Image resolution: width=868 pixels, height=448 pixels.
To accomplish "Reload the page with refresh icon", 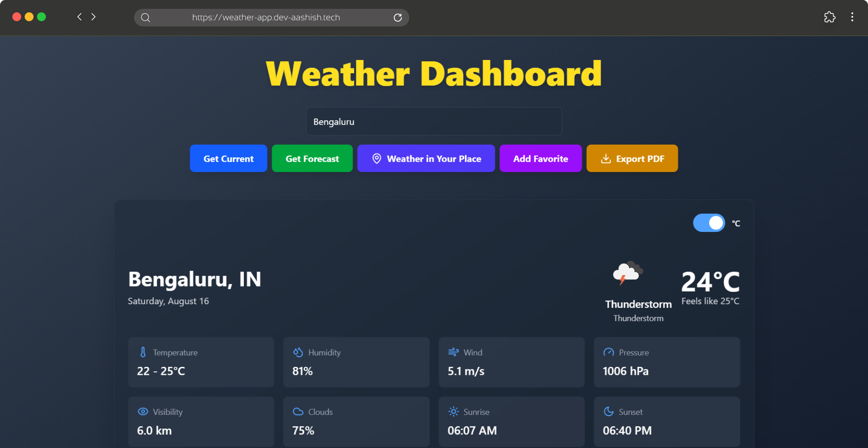I will coord(398,18).
